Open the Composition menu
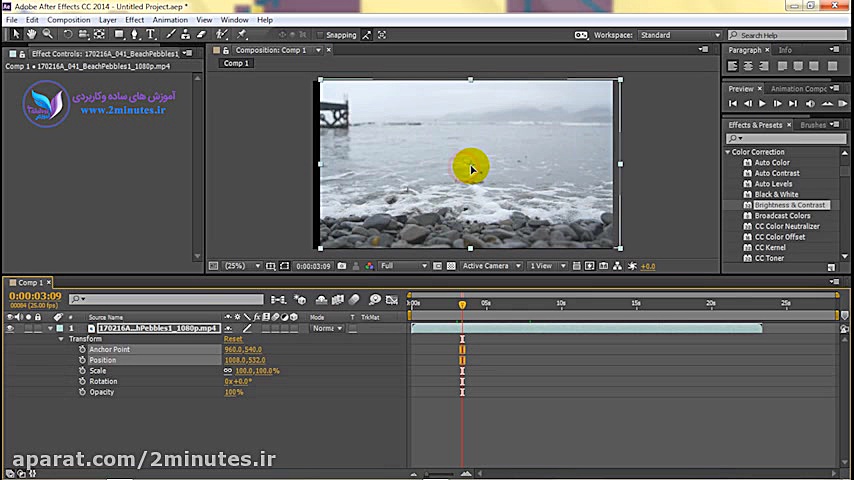This screenshot has height=480, width=854. (68, 20)
